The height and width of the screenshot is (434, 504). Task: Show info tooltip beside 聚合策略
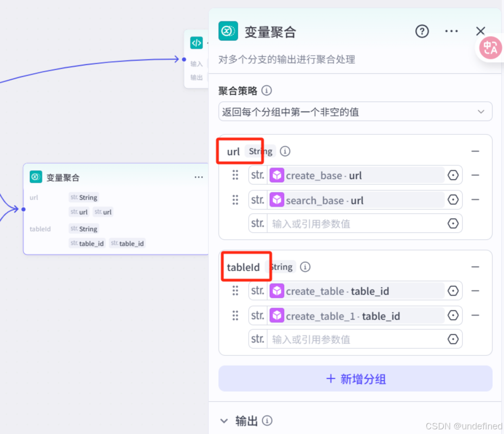(x=266, y=90)
